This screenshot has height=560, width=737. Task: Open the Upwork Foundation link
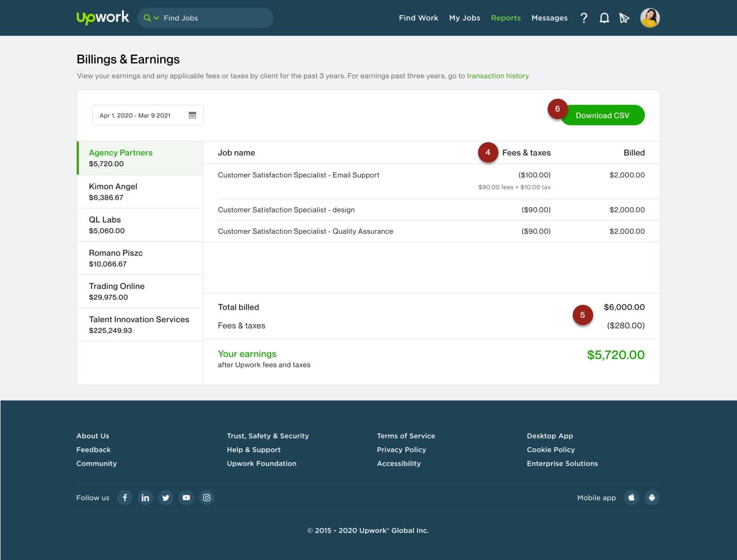pyautogui.click(x=261, y=464)
